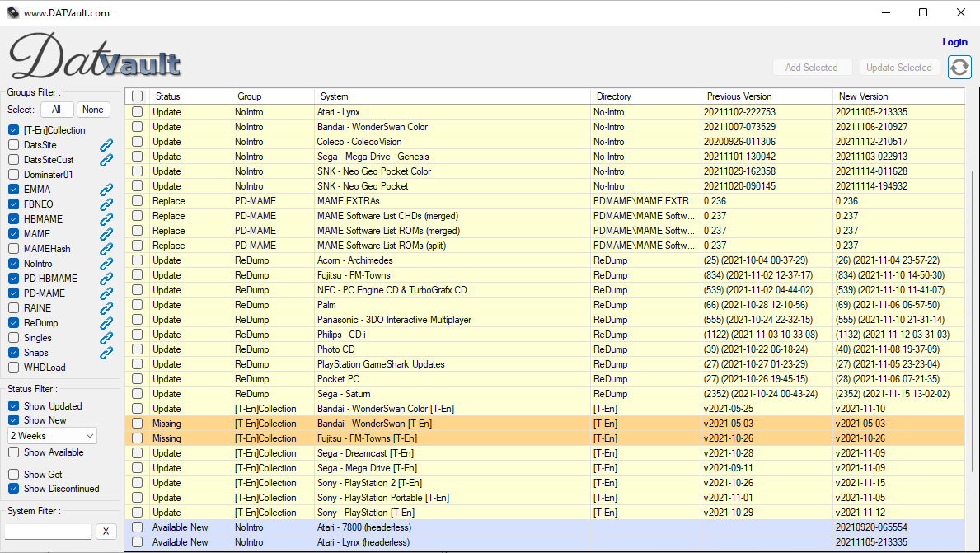
Task: Open the EMMA link icon
Action: coord(106,190)
